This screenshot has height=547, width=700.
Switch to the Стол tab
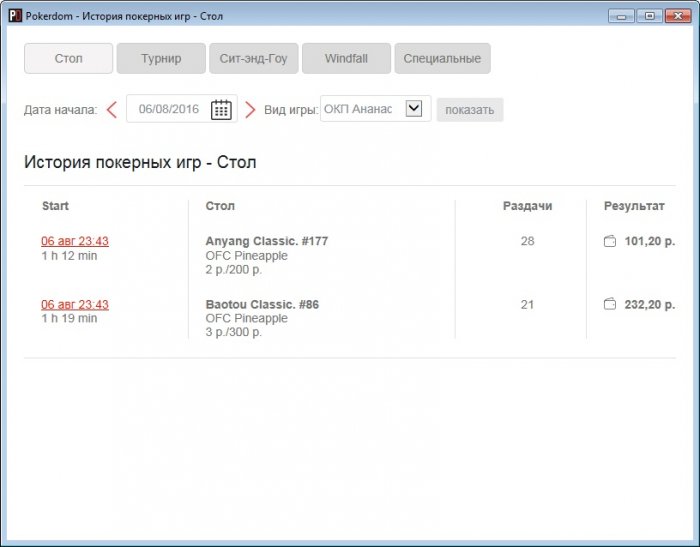tap(68, 59)
